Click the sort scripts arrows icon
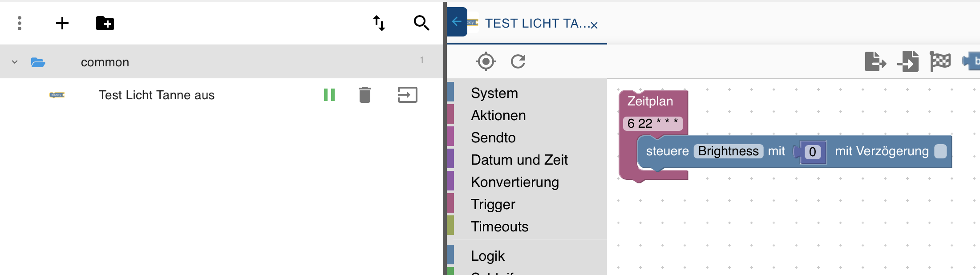The image size is (980, 275). (x=379, y=23)
